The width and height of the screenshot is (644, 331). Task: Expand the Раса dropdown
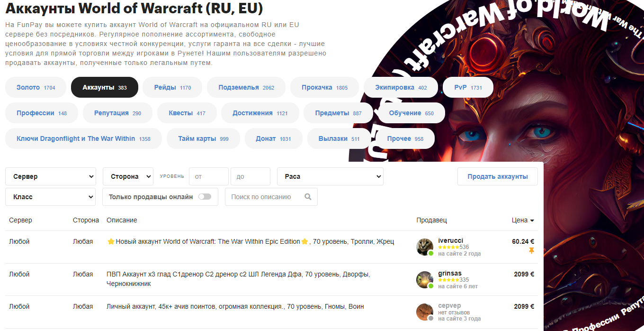330,176
